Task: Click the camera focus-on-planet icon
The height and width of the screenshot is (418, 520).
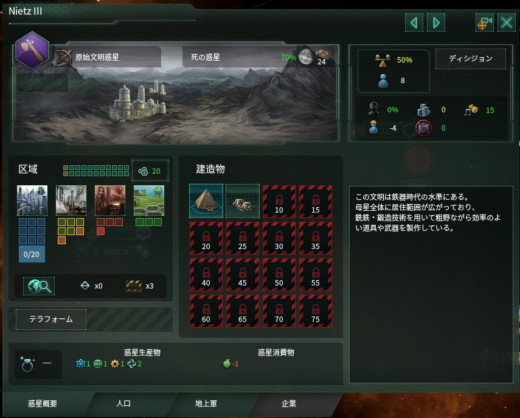Action: pos(484,23)
